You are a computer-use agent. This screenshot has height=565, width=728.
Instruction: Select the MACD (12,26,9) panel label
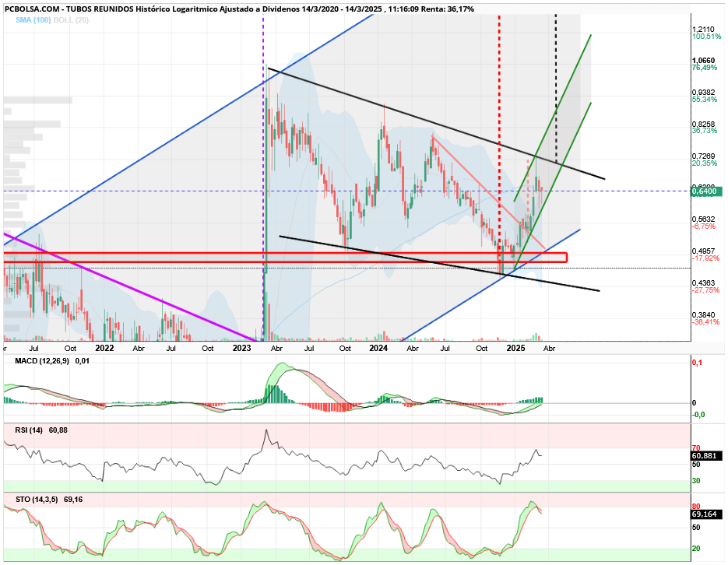coord(42,360)
